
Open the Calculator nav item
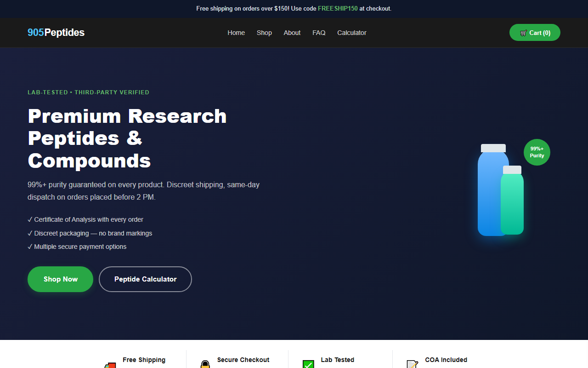(x=352, y=33)
